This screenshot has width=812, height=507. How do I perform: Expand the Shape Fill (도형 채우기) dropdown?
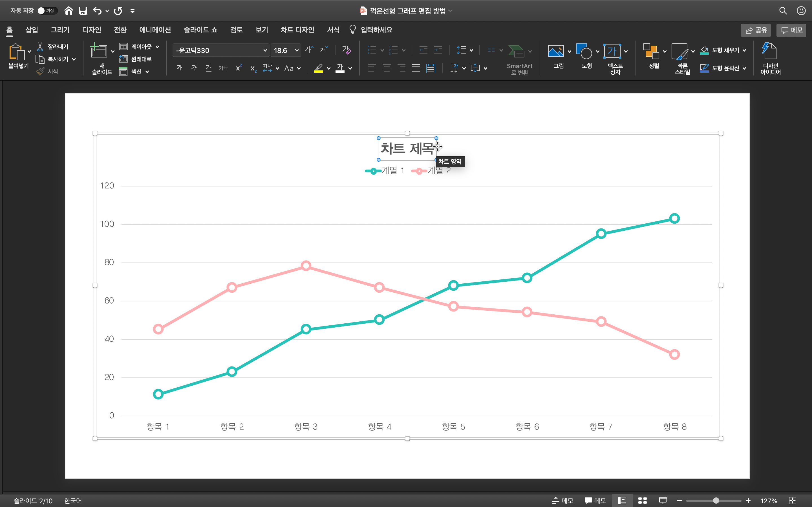coord(744,50)
